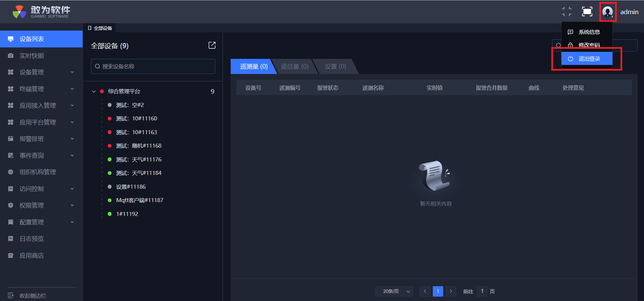The image size is (644, 301).
Task: Click the 组织机构管理 gear icon
Action: click(11, 172)
